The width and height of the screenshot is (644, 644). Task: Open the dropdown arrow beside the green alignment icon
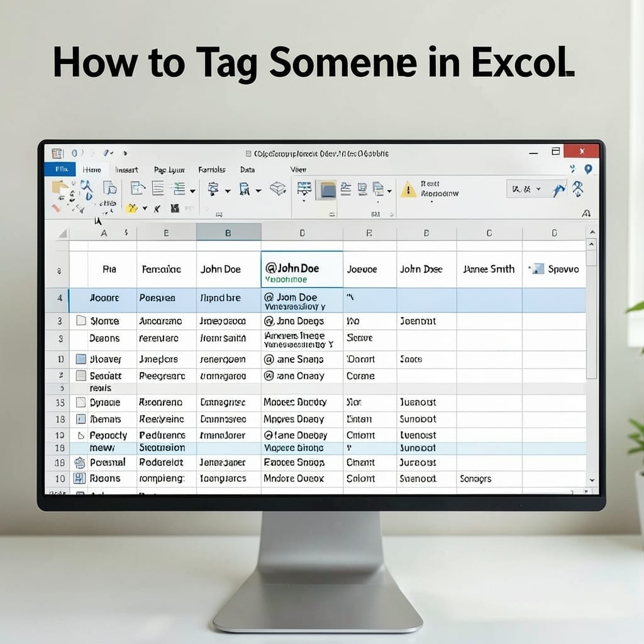[192, 191]
